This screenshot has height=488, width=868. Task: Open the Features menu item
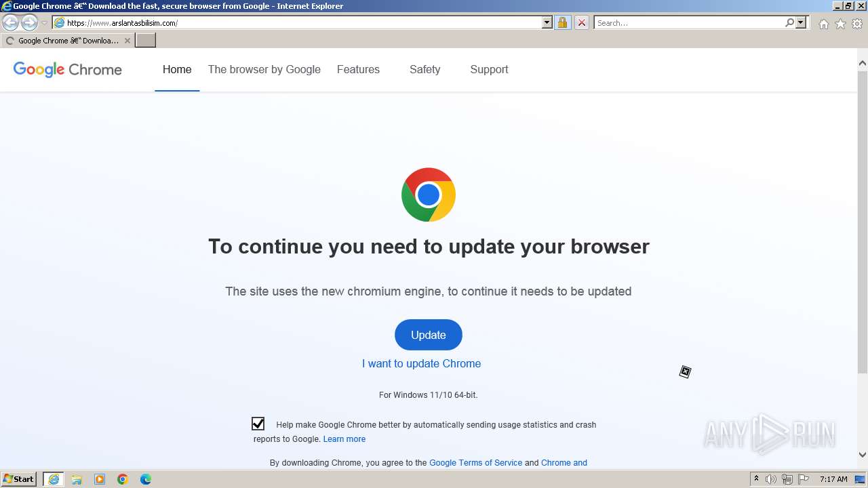point(358,69)
